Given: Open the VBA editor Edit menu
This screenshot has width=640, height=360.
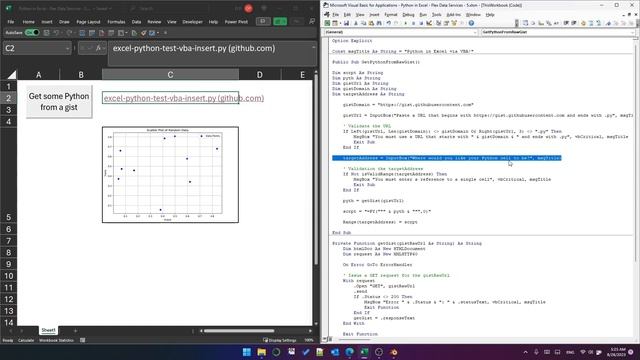Looking at the screenshot, I should point(347,15).
